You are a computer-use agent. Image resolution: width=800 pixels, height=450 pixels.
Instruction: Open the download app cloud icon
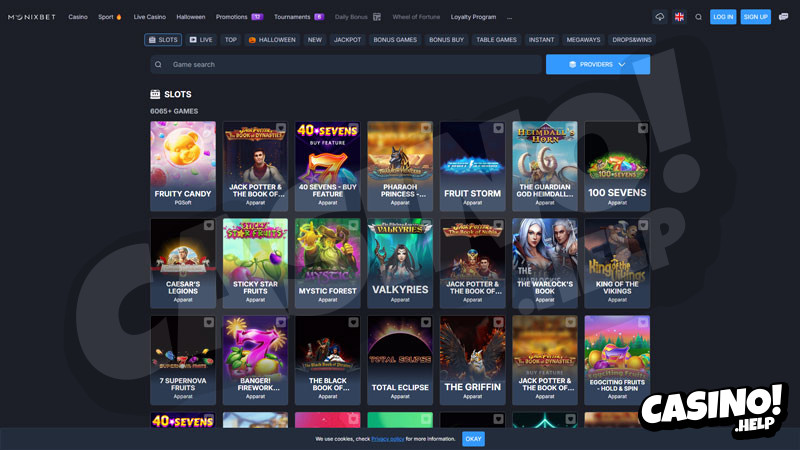tap(660, 17)
